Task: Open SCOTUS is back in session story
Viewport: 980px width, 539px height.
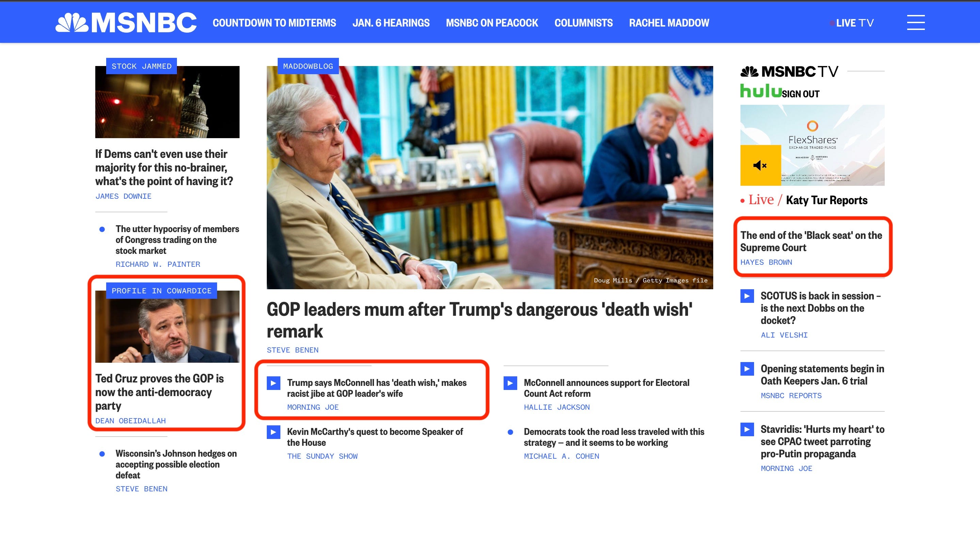Action: click(x=821, y=308)
